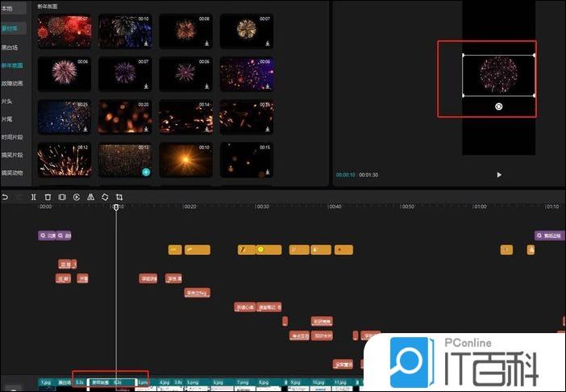This screenshot has height=392, width=566.
Task: Click the reverse playback icon in the toolbar
Action: click(77, 197)
